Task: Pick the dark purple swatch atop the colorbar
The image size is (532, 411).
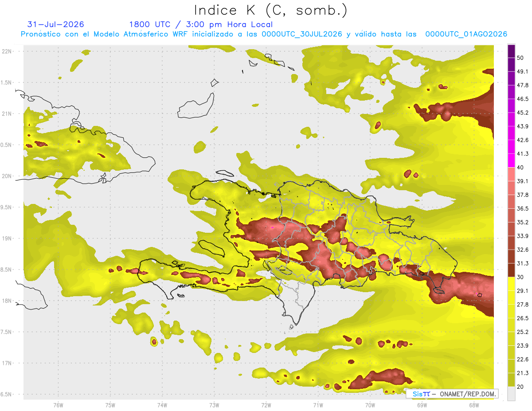Action: 511,51
